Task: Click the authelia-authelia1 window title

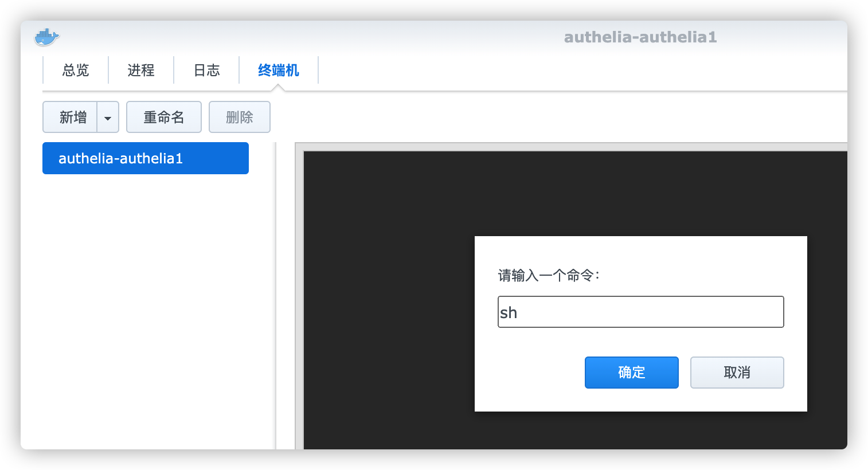Action: tap(640, 37)
